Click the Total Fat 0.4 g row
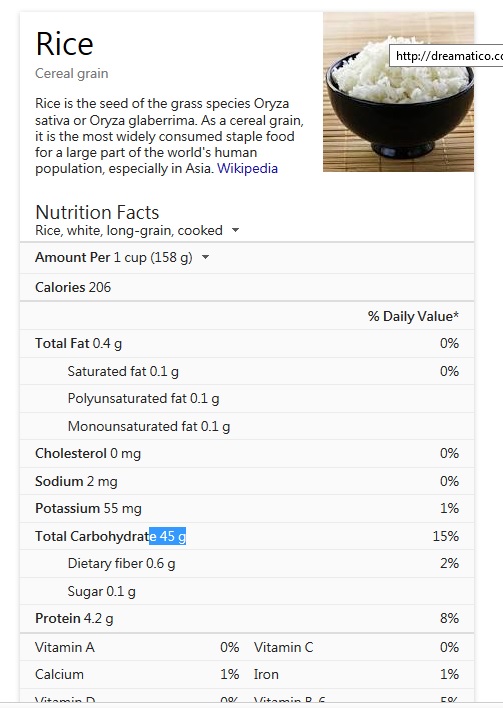Image resolution: width=503 pixels, height=708 pixels. point(247,344)
